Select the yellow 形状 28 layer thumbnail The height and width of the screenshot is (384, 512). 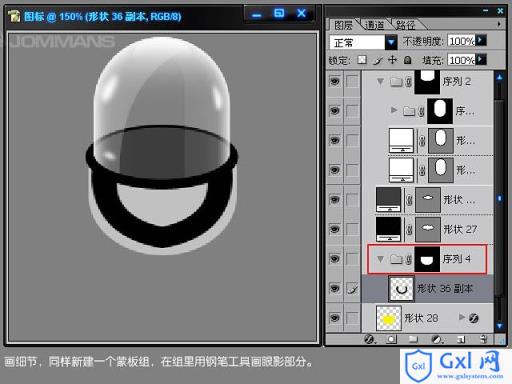pos(389,318)
